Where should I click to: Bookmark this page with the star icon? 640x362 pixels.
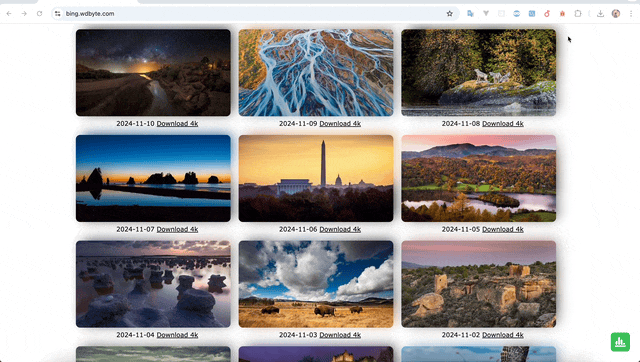[x=449, y=13]
